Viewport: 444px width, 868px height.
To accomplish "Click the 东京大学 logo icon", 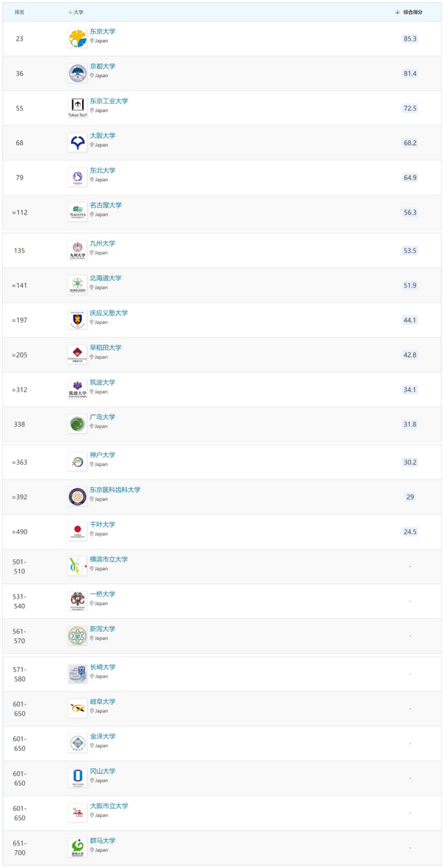I will [x=78, y=38].
